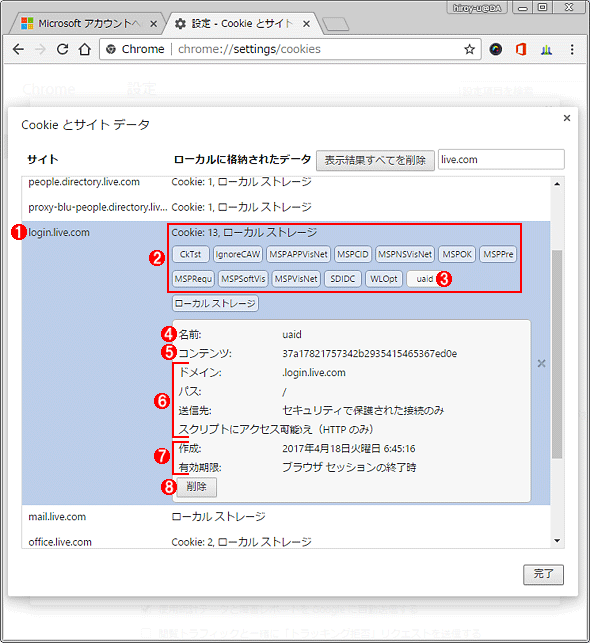Select the WLOpt cookie chip
Screen dimensions: 590x643
pos(384,279)
